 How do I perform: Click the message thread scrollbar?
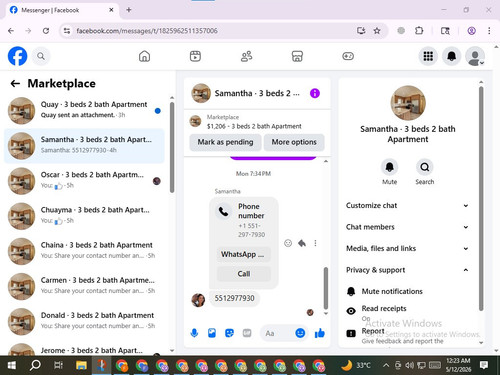[x=326, y=288]
